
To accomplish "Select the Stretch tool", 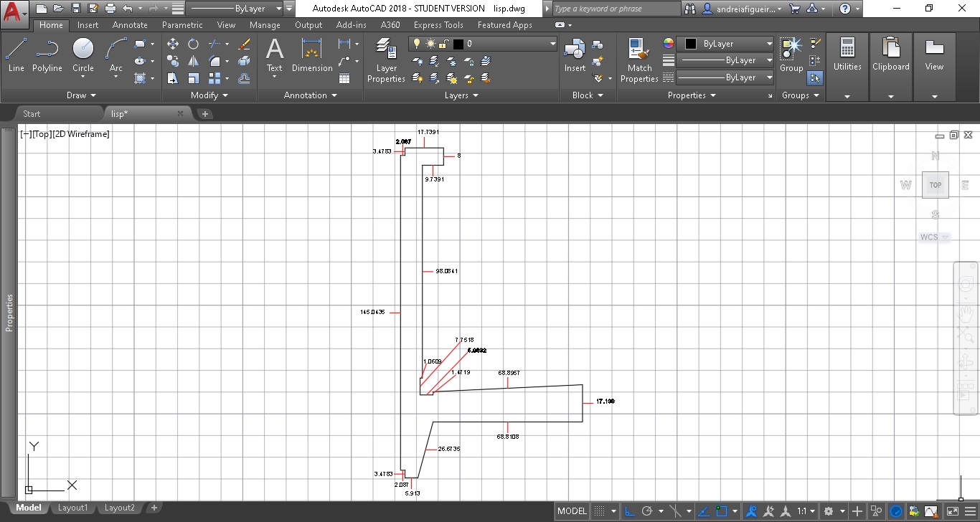I will click(x=173, y=78).
